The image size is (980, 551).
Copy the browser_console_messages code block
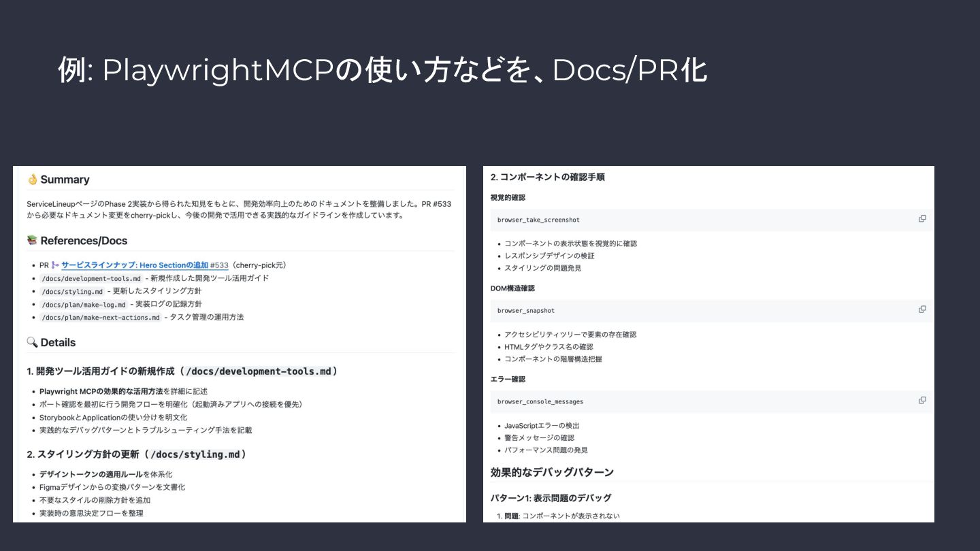point(922,400)
